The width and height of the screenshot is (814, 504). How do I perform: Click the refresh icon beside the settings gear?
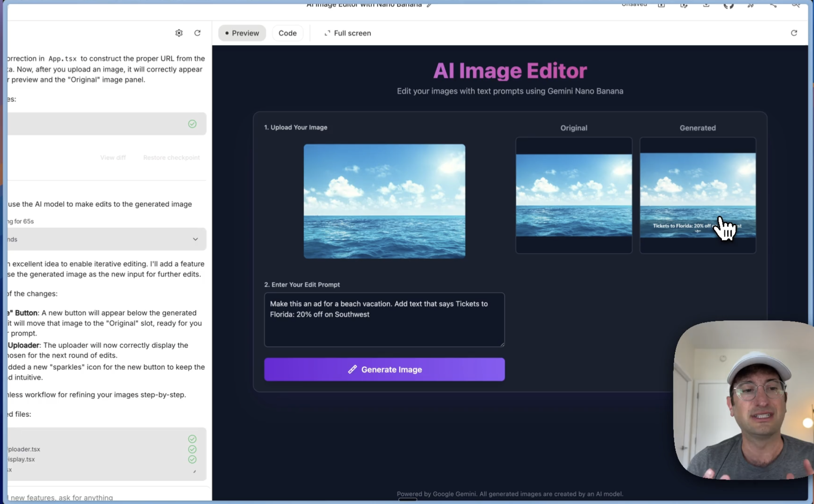point(197,33)
